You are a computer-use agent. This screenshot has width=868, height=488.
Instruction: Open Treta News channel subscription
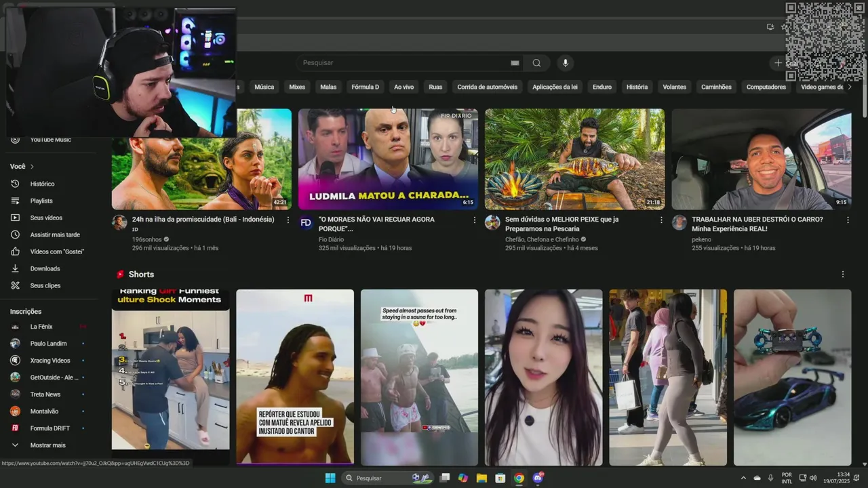pos(45,394)
